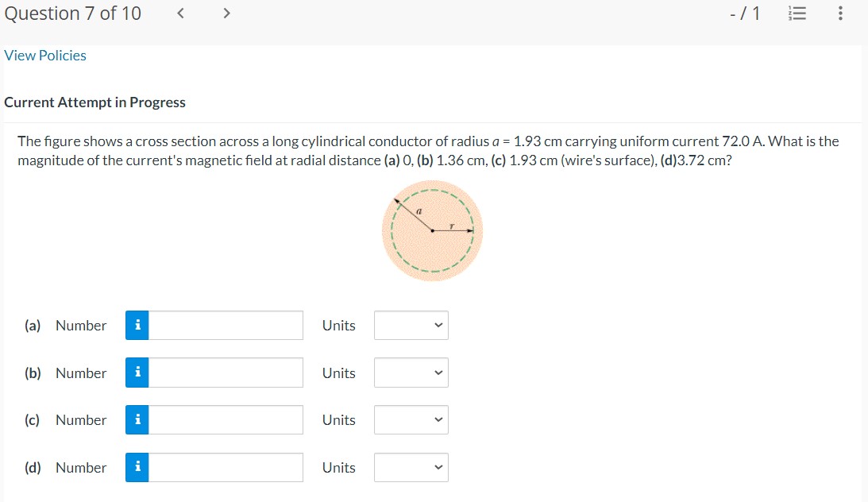Open the View Policies link
868x502 pixels.
[44, 56]
